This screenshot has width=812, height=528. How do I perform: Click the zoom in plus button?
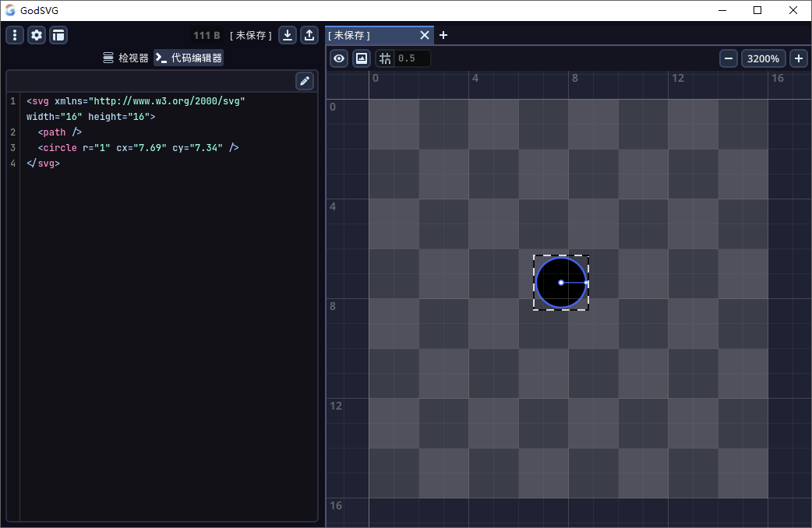(798, 58)
